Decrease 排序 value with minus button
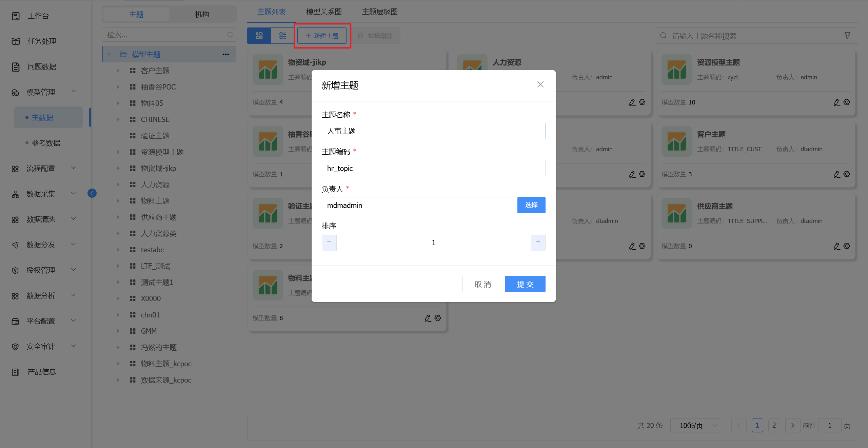Image resolution: width=868 pixels, height=448 pixels. coord(329,242)
